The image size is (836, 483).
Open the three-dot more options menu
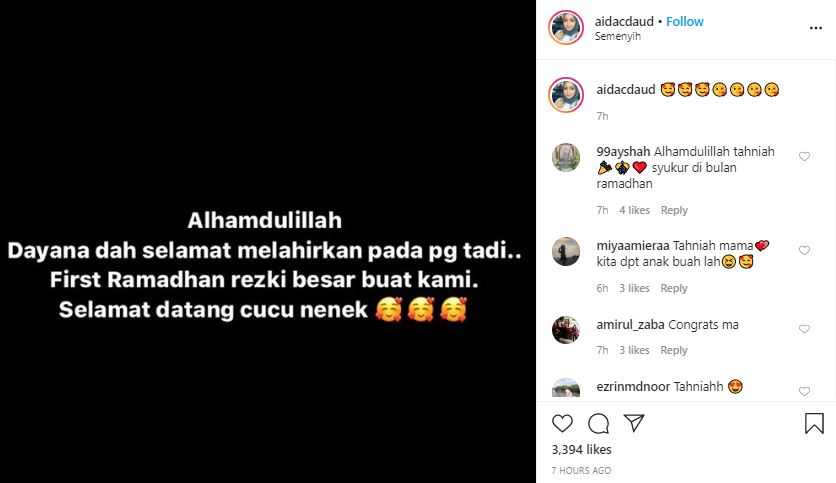click(816, 28)
